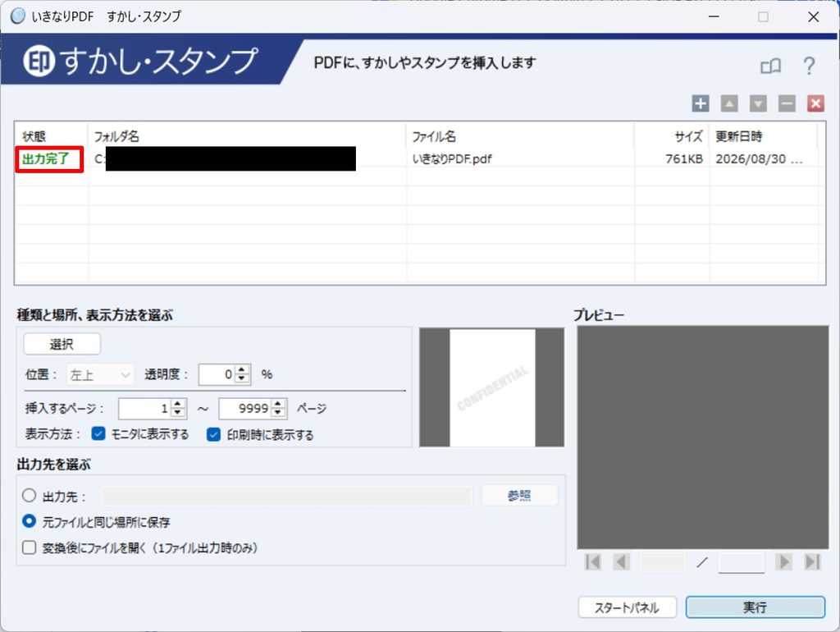Increase 透明度 with the up arrow
This screenshot has height=632, width=840.
click(x=243, y=370)
